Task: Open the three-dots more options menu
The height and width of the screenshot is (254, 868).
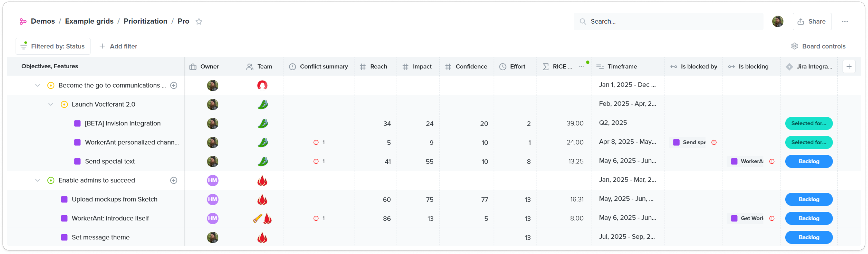Action: pos(845,21)
